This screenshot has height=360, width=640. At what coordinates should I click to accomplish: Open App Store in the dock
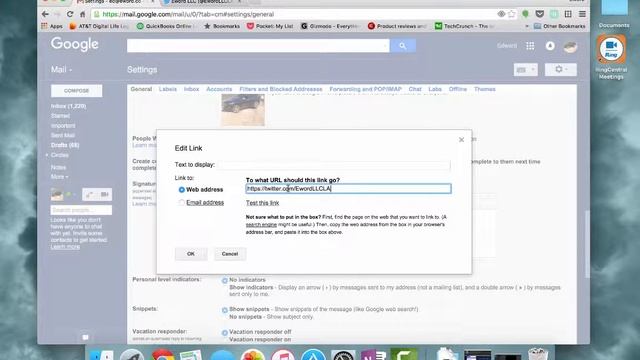pyautogui.click(x=313, y=355)
